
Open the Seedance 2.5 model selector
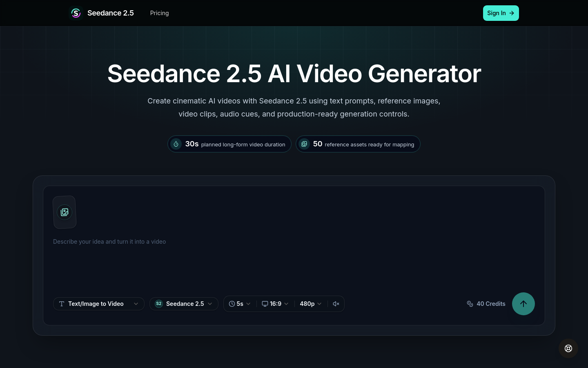[x=184, y=304]
